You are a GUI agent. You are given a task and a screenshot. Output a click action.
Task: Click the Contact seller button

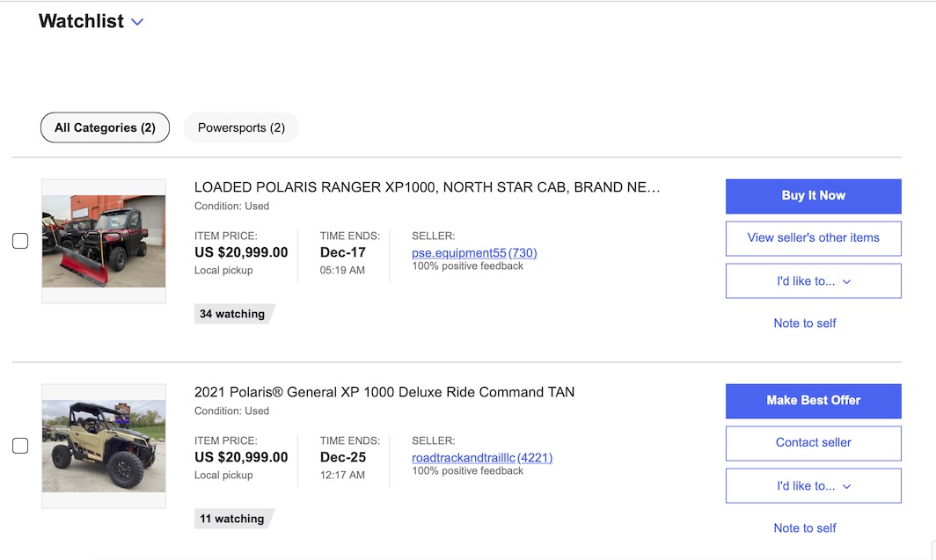(813, 443)
